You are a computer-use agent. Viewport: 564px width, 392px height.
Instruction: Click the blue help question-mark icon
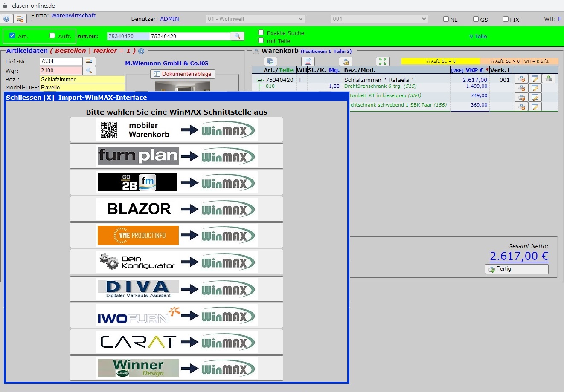click(x=6, y=19)
